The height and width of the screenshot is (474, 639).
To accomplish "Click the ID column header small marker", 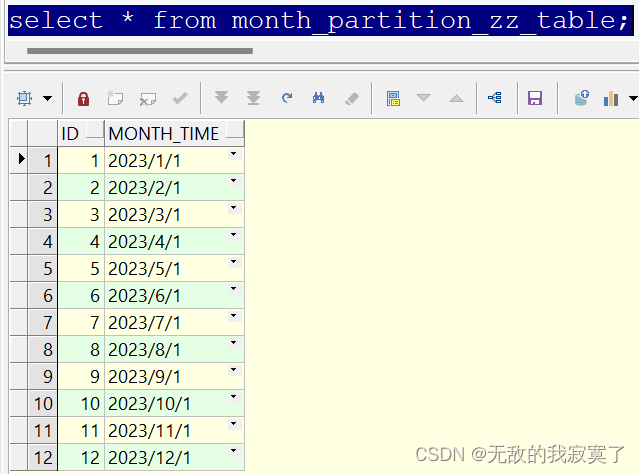I will [x=95, y=130].
